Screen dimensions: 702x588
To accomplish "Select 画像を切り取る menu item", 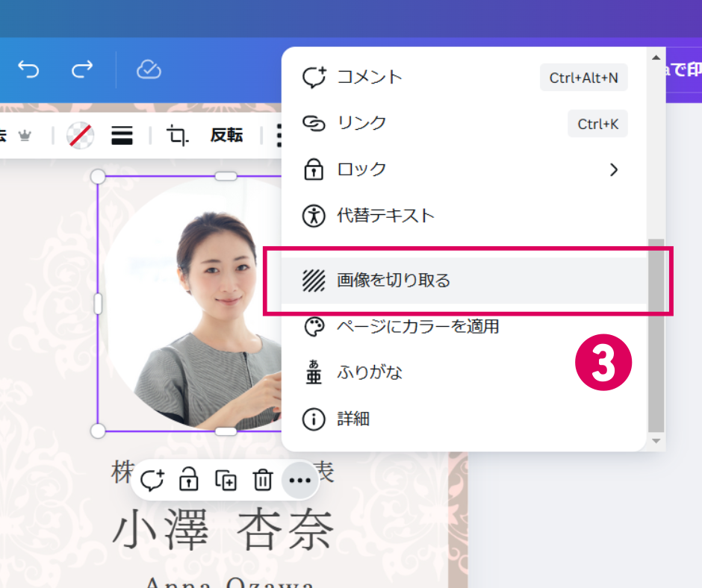I will 394,281.
